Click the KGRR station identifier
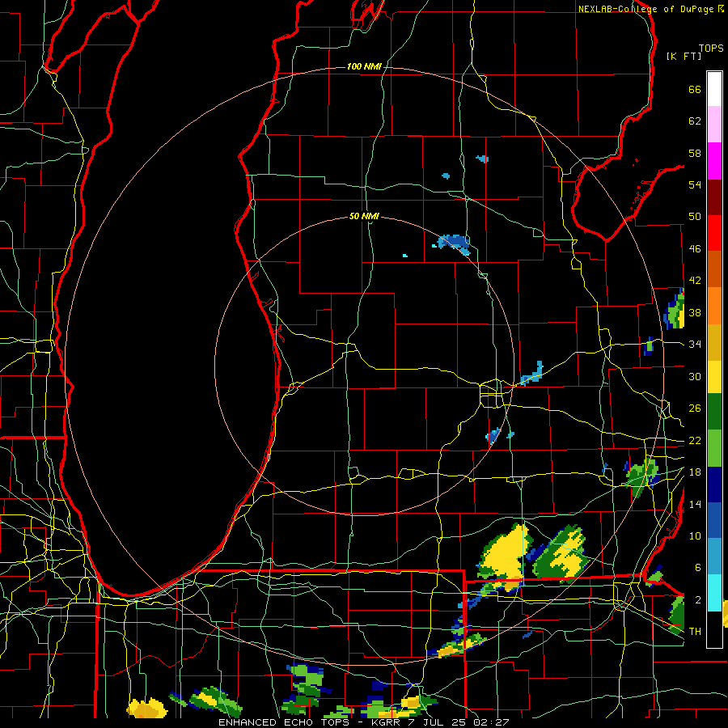728x728 pixels. pos(385,722)
